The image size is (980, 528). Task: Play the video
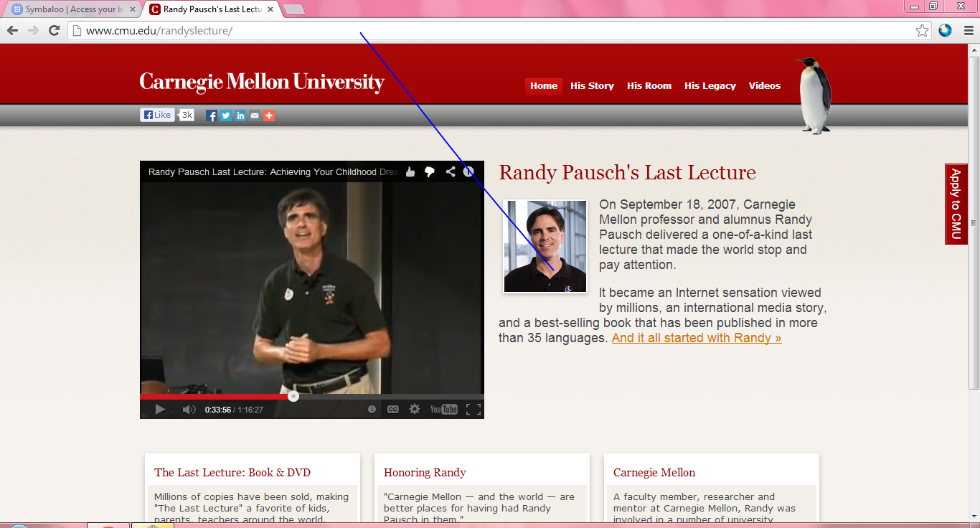tap(160, 409)
